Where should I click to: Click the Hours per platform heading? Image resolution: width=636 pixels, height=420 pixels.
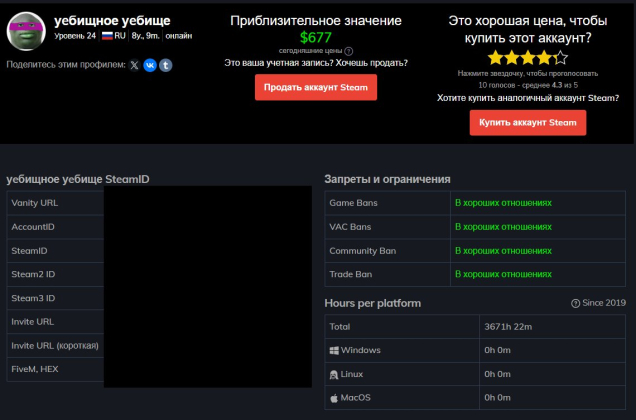373,303
